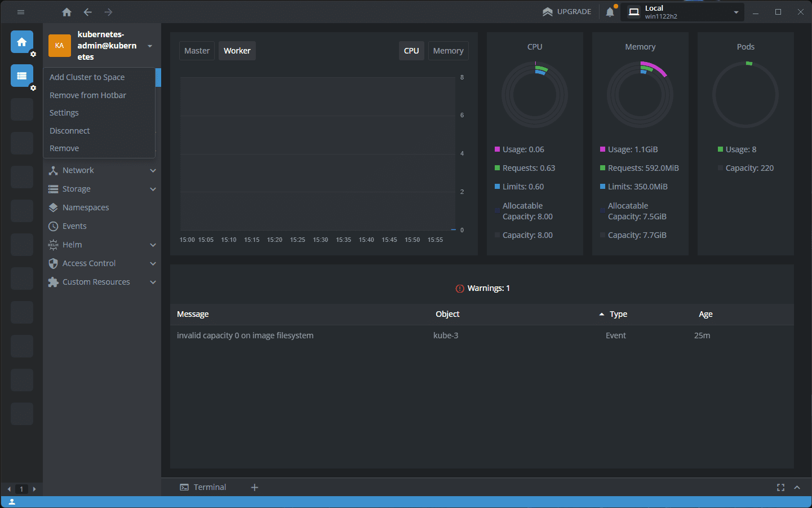Open the Terminal panel icon
Image resolution: width=812 pixels, height=508 pixels.
(x=184, y=487)
